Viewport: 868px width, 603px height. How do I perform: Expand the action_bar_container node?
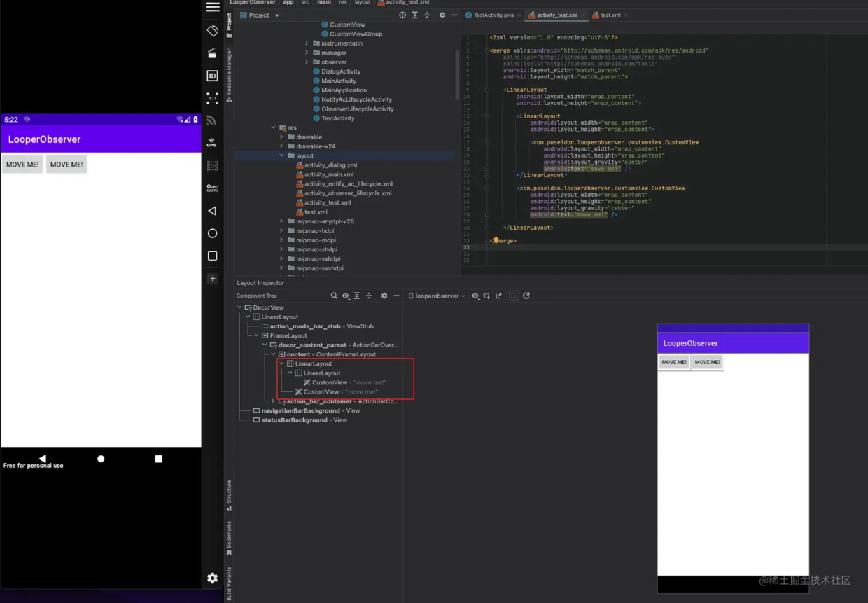point(273,401)
